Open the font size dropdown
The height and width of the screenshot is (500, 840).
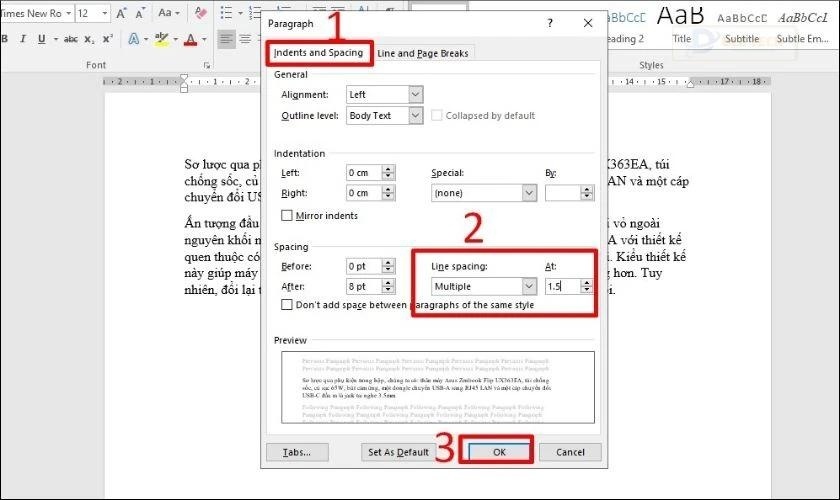pos(104,13)
